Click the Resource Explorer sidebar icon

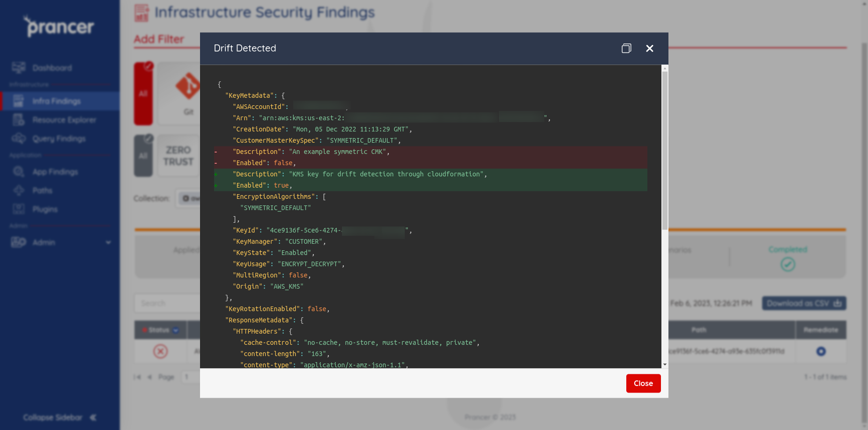[x=19, y=120]
